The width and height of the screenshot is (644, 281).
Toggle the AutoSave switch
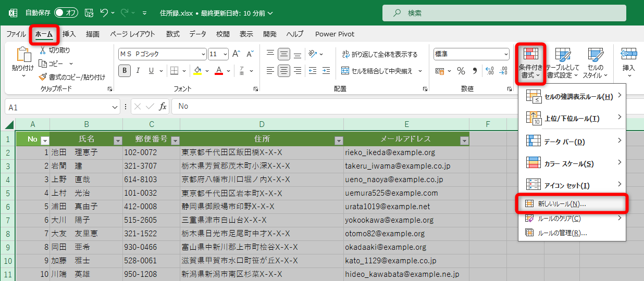(66, 12)
